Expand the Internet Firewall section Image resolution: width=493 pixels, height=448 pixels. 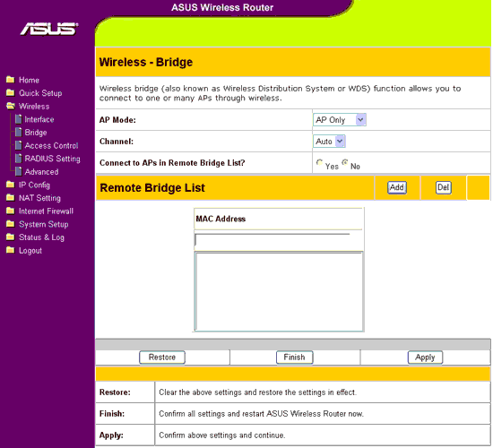point(46,211)
